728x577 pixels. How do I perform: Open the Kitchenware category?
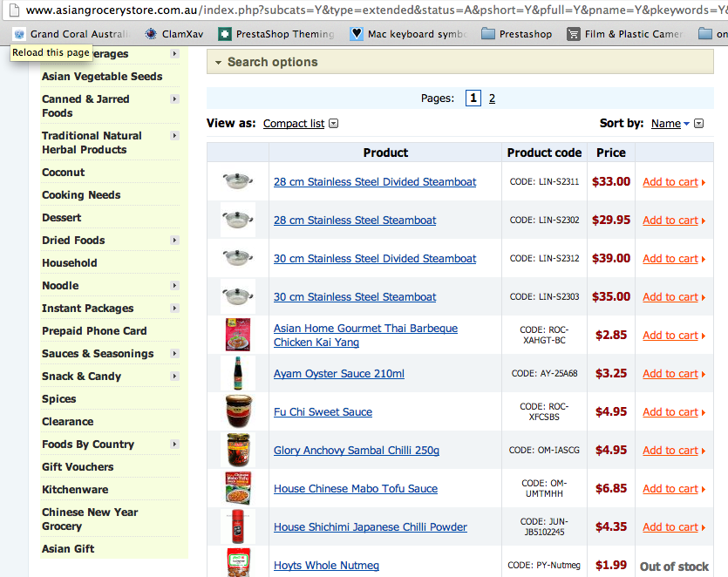click(x=75, y=490)
